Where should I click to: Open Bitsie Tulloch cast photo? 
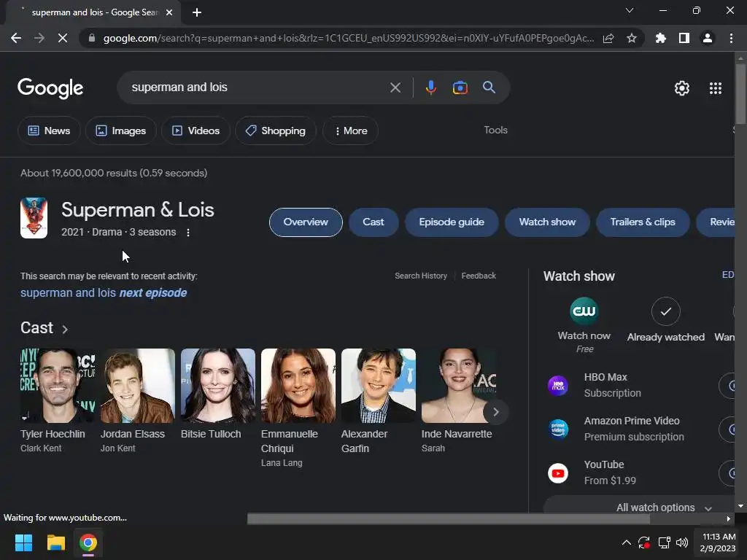pyautogui.click(x=217, y=386)
